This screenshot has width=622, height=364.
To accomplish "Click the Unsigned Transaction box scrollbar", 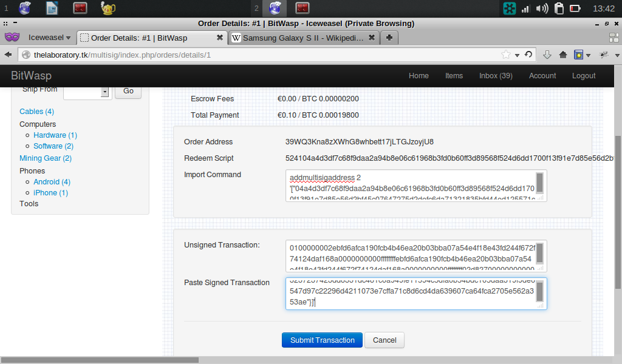I will pyautogui.click(x=539, y=254).
